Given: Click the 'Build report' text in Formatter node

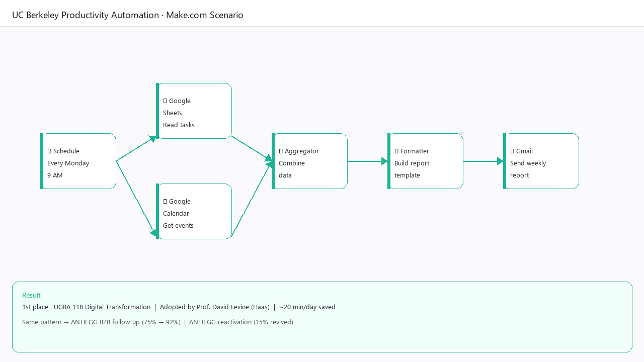Looking at the screenshot, I should [x=412, y=163].
